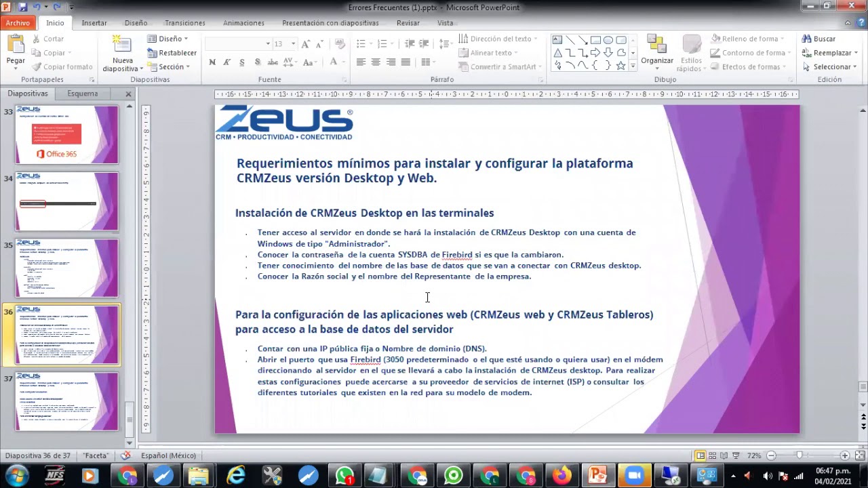The height and width of the screenshot is (488, 868).
Task: Align text right
Action: [x=391, y=62]
